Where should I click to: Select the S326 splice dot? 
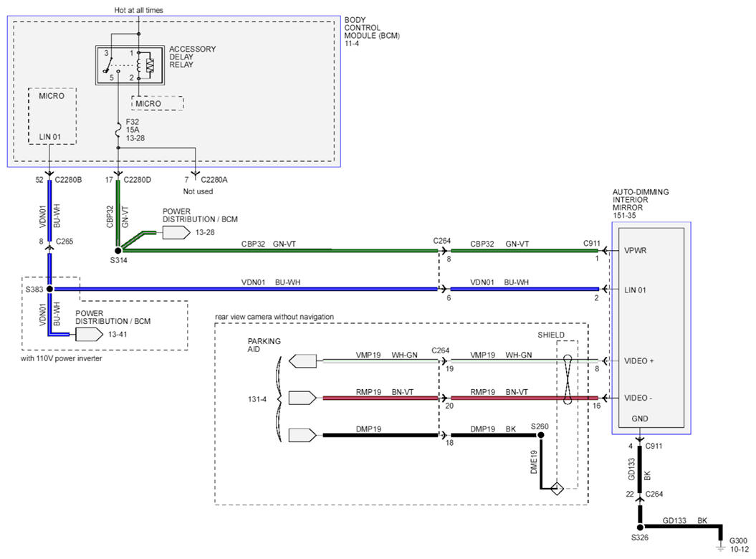point(641,527)
